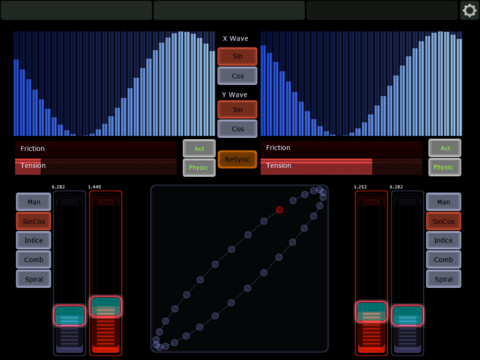Viewport: 480px width, 360px height.
Task: Choose Spiral mode on the right side
Action: [x=444, y=279]
